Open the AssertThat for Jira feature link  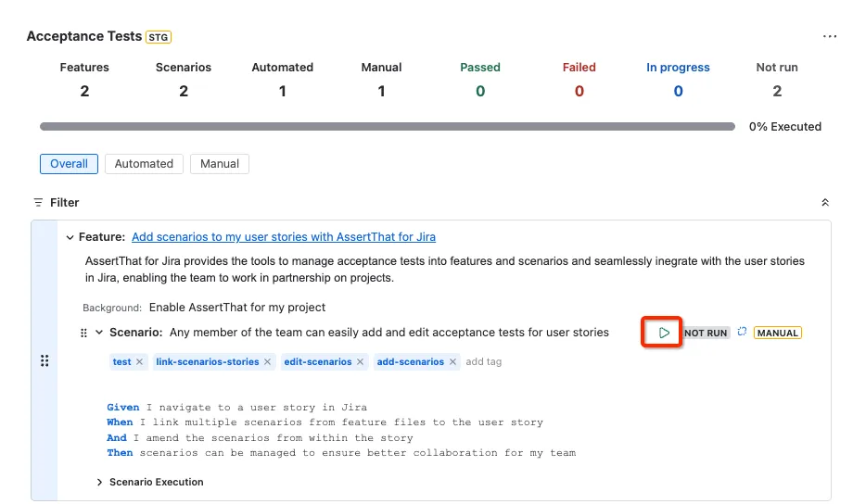tap(284, 237)
